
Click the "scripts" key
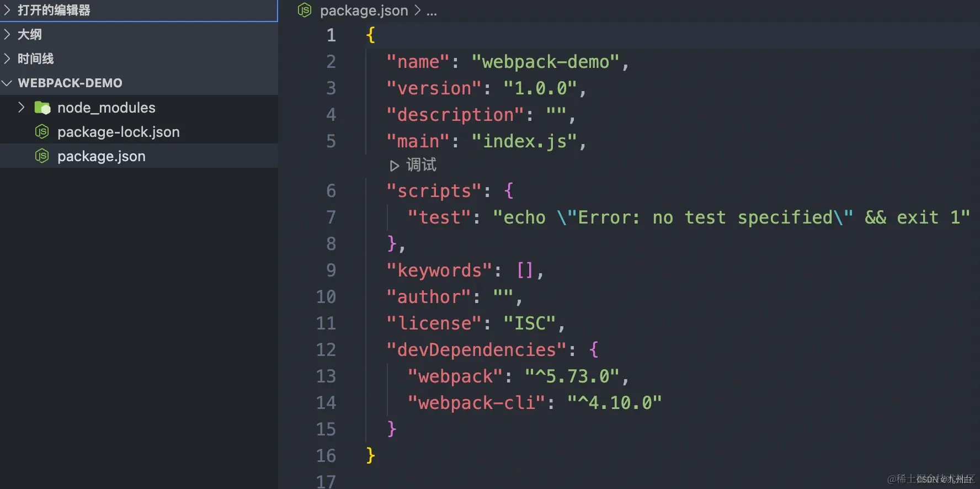pyautogui.click(x=434, y=191)
